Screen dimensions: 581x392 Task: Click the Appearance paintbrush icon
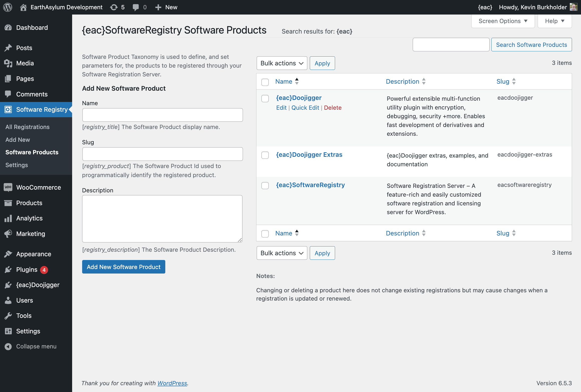click(8, 254)
